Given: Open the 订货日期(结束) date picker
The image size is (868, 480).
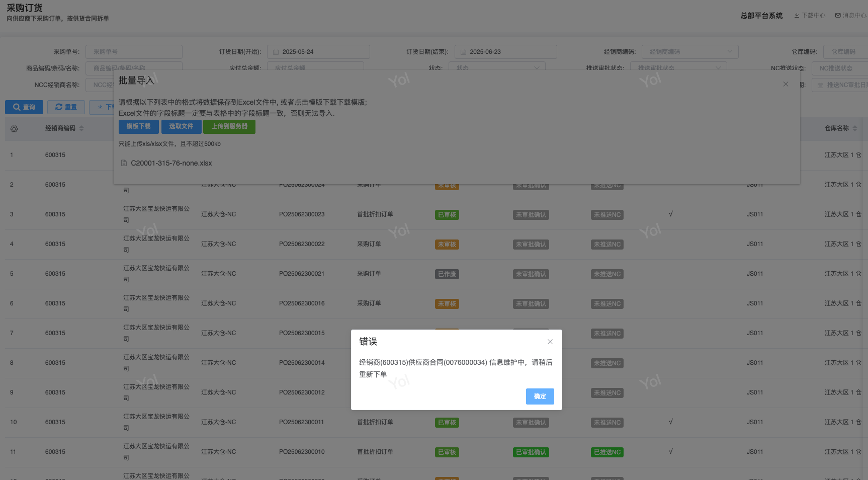Looking at the screenshot, I should (505, 52).
